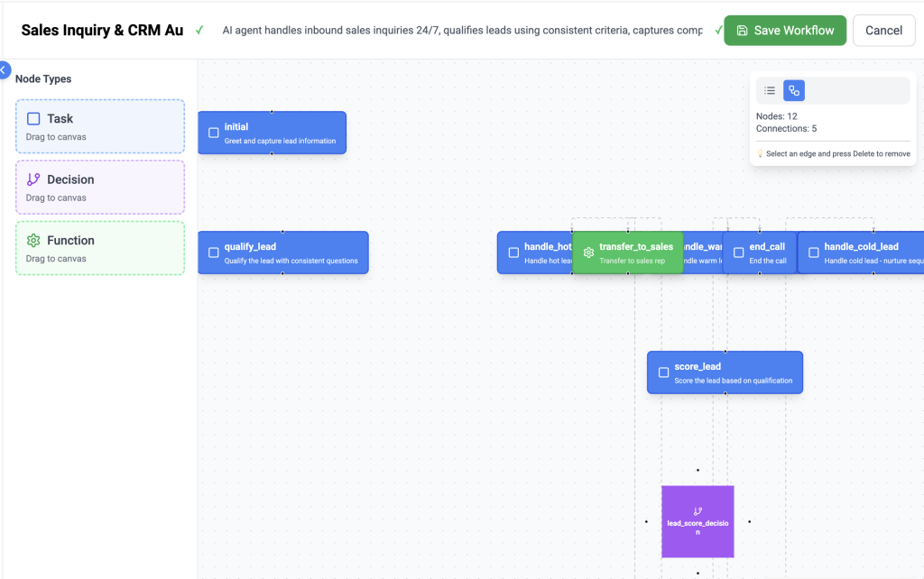Switch to list view icon in panel

(x=770, y=90)
